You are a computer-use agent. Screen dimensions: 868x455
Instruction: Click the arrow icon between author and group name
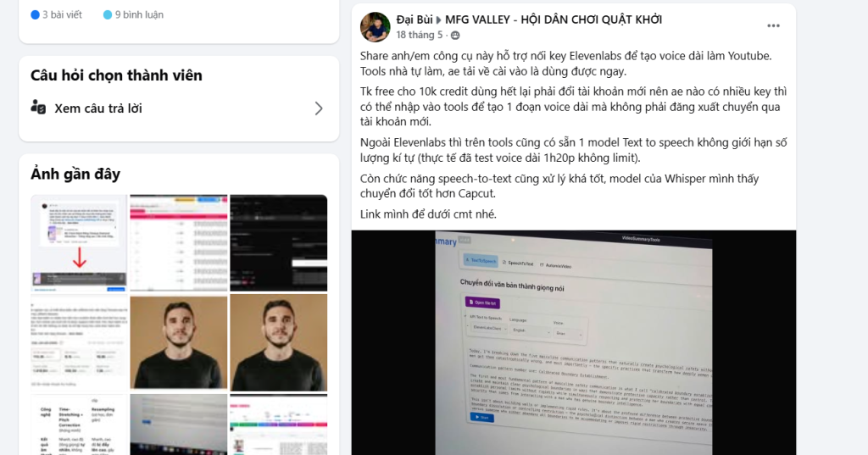point(438,20)
